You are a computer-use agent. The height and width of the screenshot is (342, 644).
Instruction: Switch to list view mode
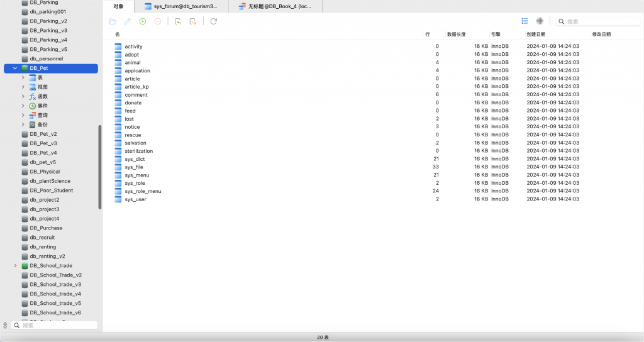coord(525,21)
